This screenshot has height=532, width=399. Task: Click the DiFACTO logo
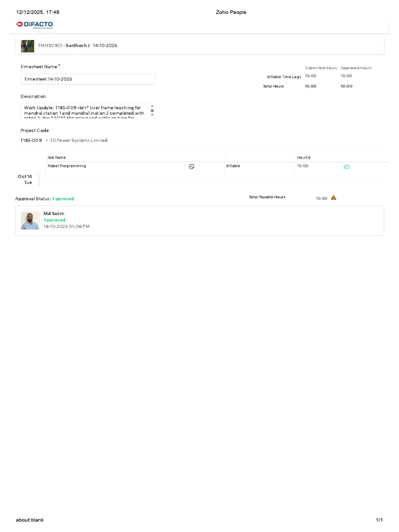pos(34,24)
